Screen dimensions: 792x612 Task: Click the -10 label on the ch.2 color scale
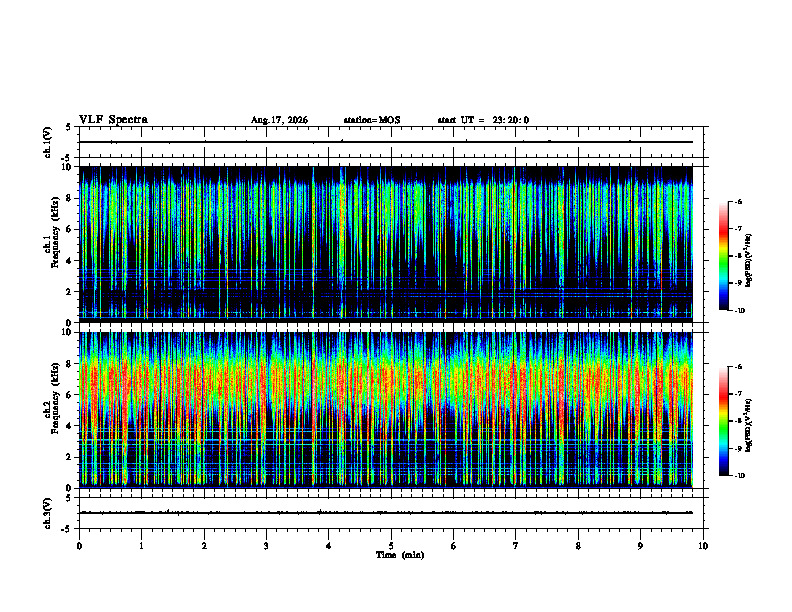coord(740,475)
